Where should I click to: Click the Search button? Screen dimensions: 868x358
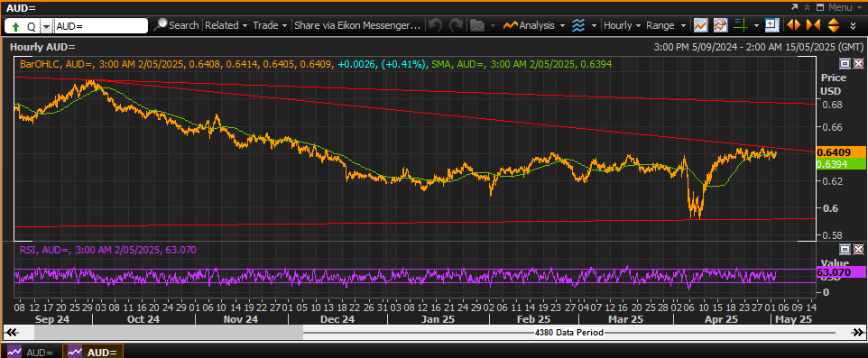pos(177,25)
